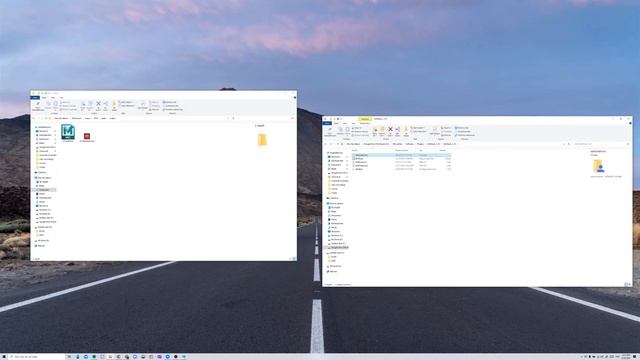Click the Properties icon in right window ribbon
The height and width of the screenshot is (360, 640).
coord(435,131)
